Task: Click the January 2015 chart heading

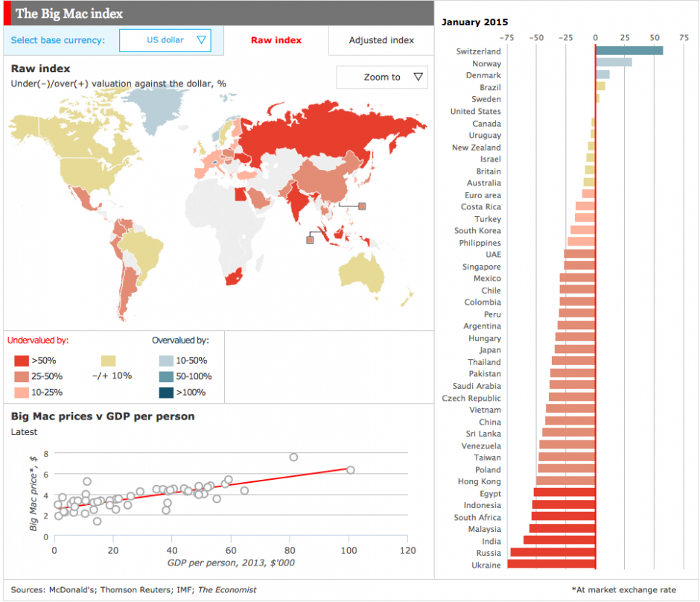Action: pyautogui.click(x=477, y=22)
